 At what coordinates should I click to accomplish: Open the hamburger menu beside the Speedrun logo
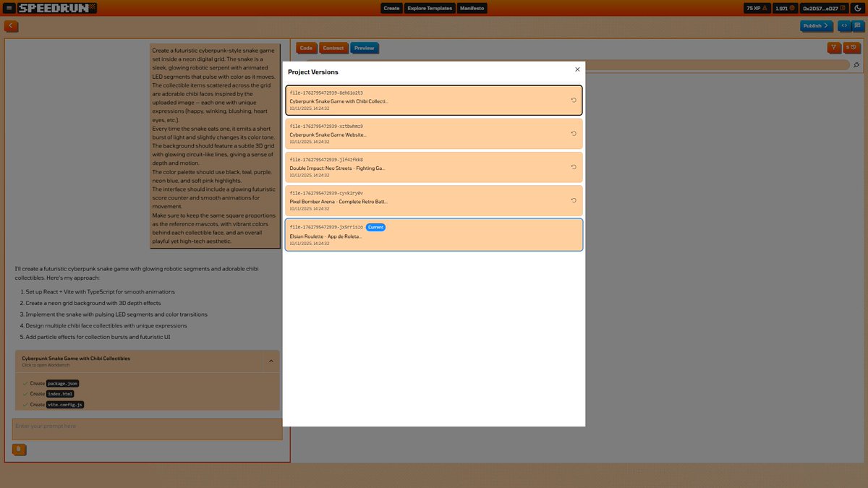(x=9, y=8)
